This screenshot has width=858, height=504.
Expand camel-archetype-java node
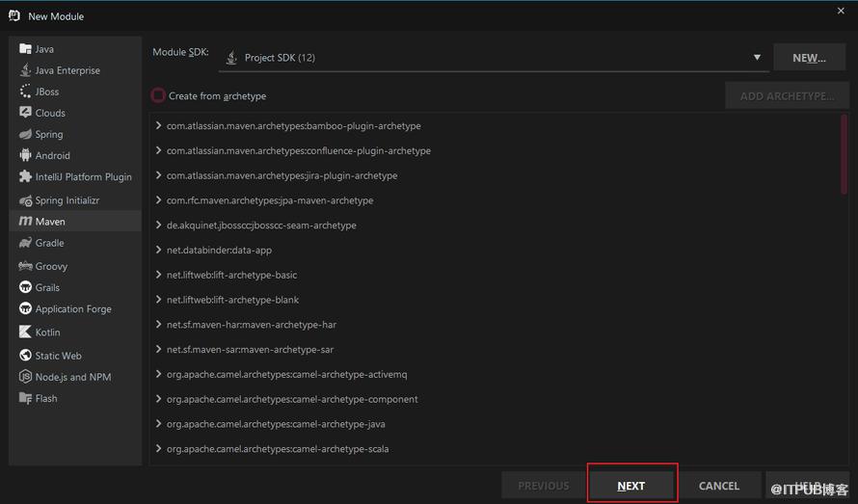(x=158, y=424)
